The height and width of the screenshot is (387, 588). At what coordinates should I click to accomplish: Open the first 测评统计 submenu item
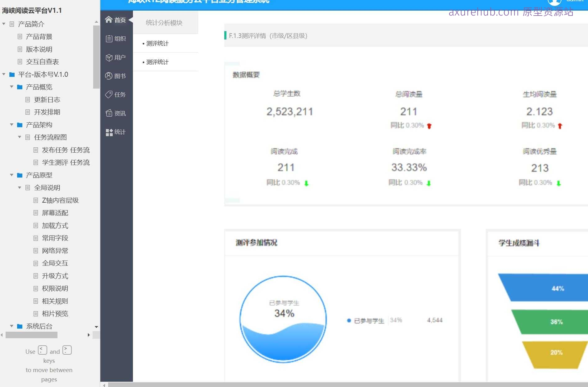(157, 44)
